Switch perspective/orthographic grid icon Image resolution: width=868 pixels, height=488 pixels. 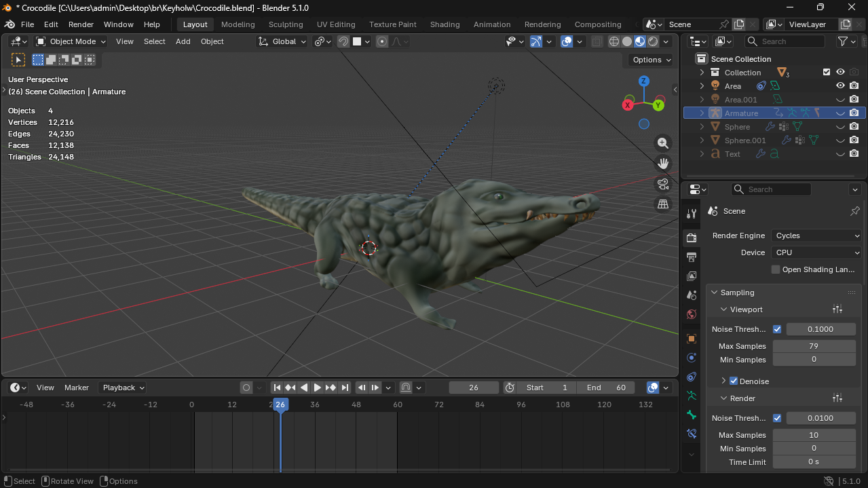coord(663,204)
